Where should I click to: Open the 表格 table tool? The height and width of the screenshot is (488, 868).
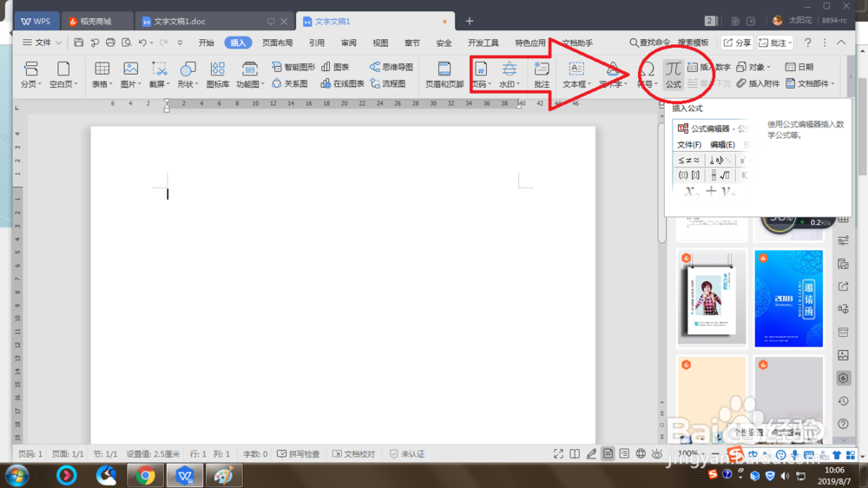pos(102,74)
